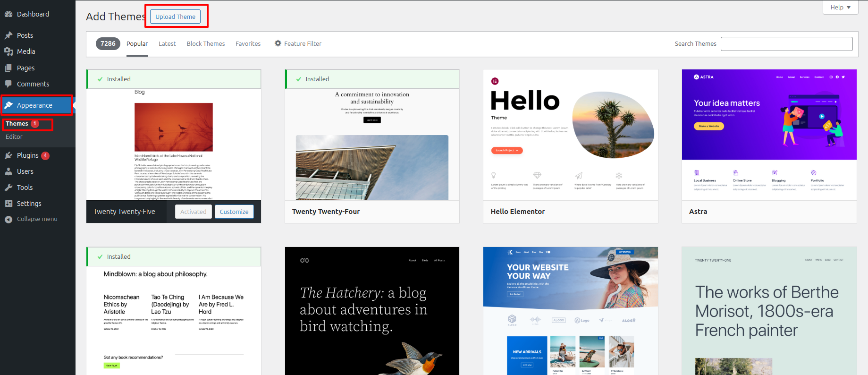Switch to the Block Themes tab

click(x=206, y=43)
